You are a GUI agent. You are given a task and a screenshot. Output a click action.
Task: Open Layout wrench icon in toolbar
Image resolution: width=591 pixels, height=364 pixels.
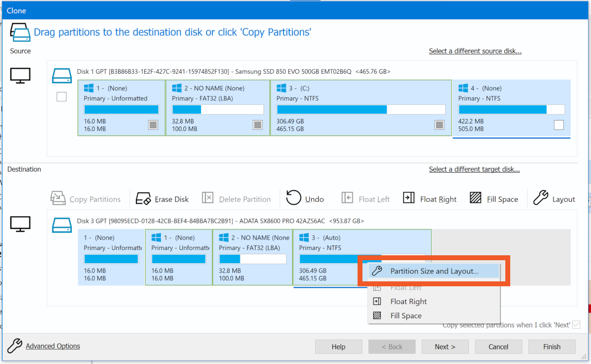tap(541, 198)
